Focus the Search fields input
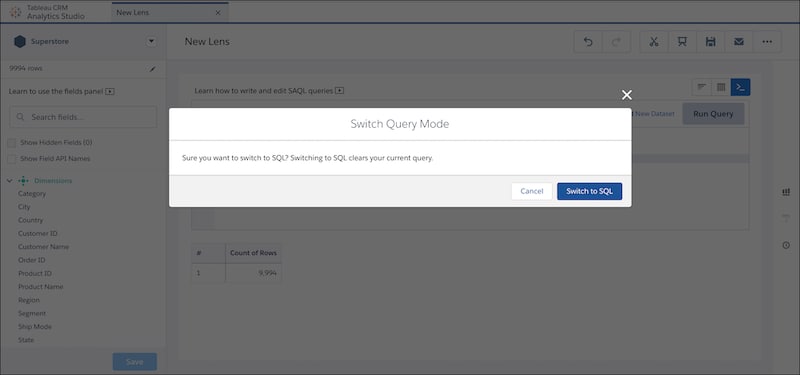This screenshot has width=800, height=375. click(83, 117)
